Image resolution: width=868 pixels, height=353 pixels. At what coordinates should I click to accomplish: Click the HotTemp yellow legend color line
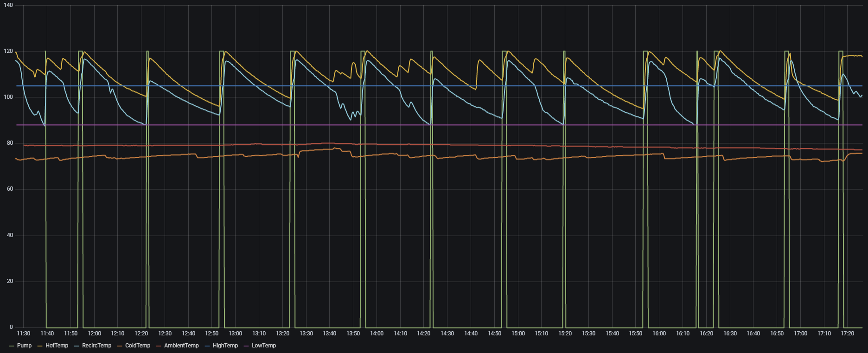coord(40,346)
